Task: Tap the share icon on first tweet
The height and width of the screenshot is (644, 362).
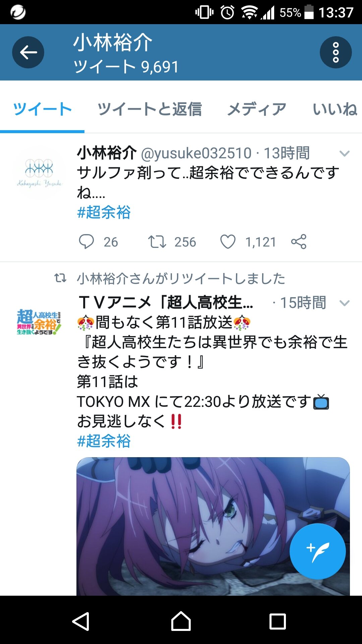Action: coord(299,241)
